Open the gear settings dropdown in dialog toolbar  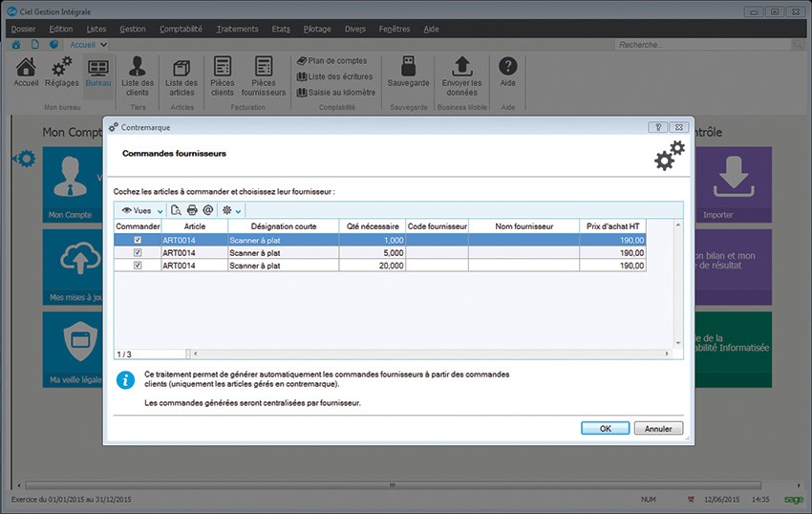point(231,210)
